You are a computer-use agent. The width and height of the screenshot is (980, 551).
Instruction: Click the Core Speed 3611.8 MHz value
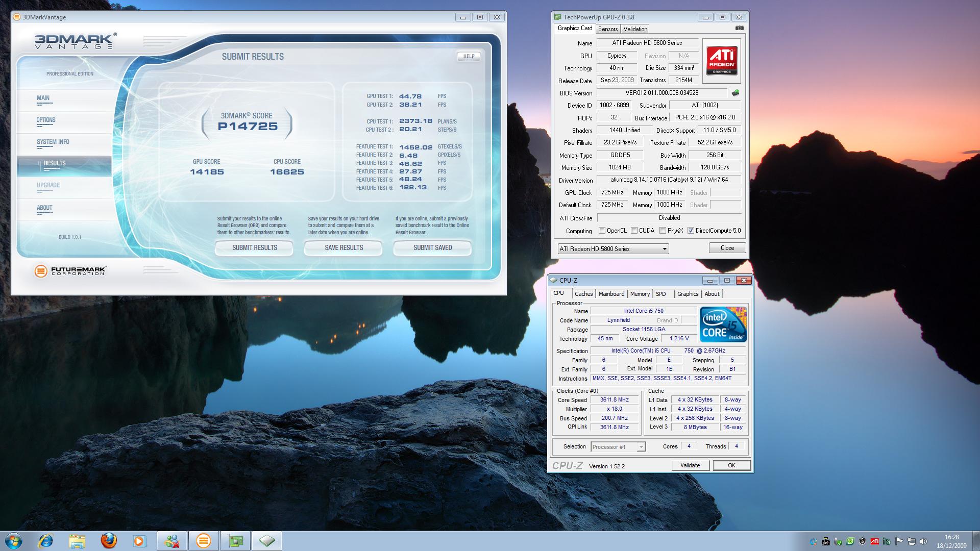(x=615, y=400)
